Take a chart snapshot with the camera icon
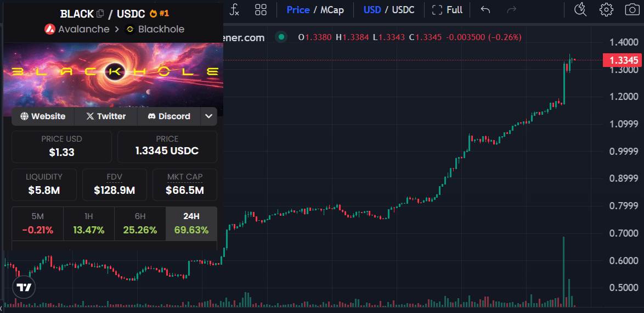This screenshot has width=644, height=313. [632, 9]
